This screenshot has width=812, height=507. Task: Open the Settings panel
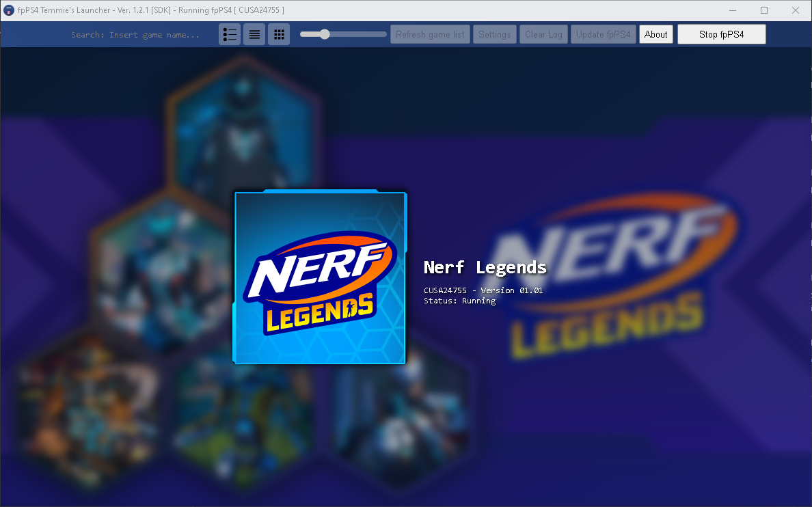tap(494, 33)
